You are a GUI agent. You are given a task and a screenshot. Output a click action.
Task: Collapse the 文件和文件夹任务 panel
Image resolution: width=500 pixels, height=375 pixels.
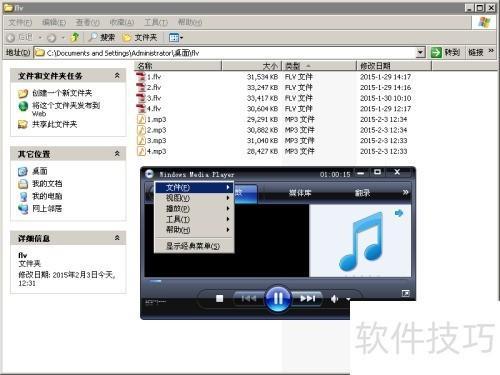pos(117,76)
